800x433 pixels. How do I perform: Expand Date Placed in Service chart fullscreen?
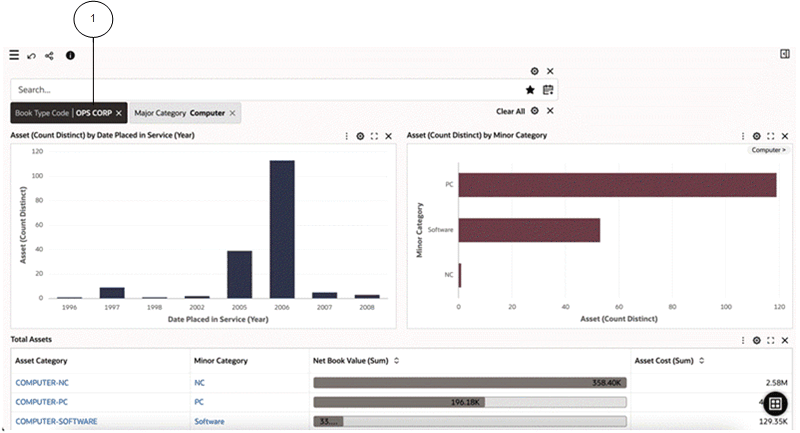[374, 136]
